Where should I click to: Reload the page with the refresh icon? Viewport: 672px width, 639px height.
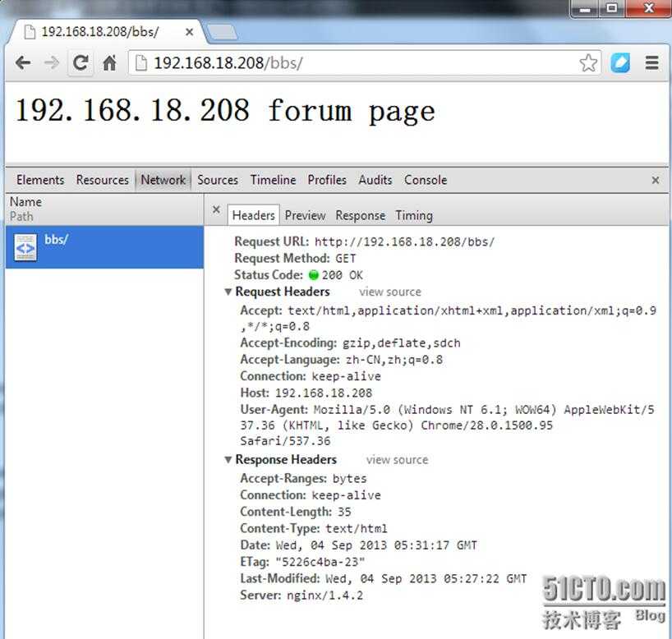click(81, 63)
